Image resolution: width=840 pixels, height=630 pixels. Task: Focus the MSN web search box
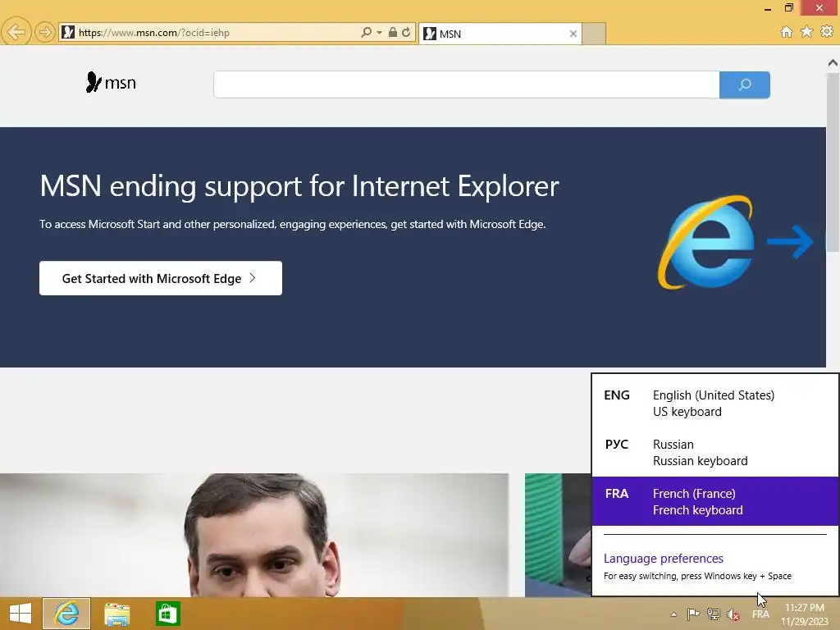click(466, 84)
